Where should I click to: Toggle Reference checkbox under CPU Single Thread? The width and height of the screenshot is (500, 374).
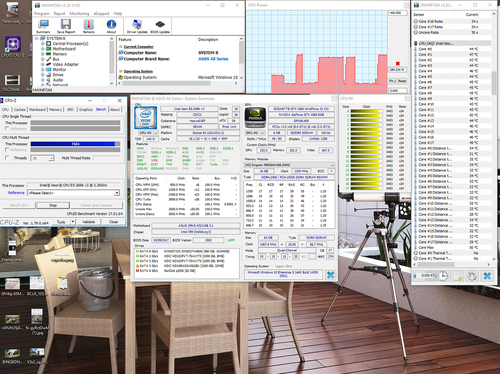point(7,128)
